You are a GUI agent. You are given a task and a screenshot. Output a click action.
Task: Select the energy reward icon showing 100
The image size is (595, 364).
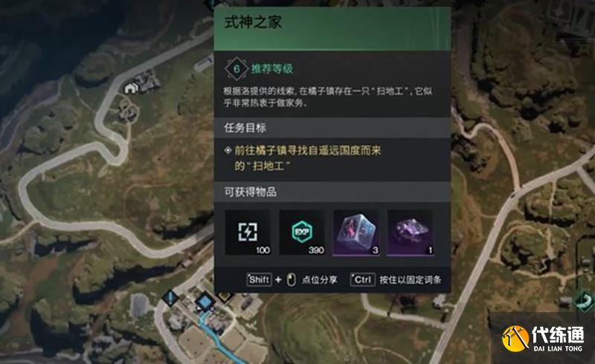click(248, 233)
